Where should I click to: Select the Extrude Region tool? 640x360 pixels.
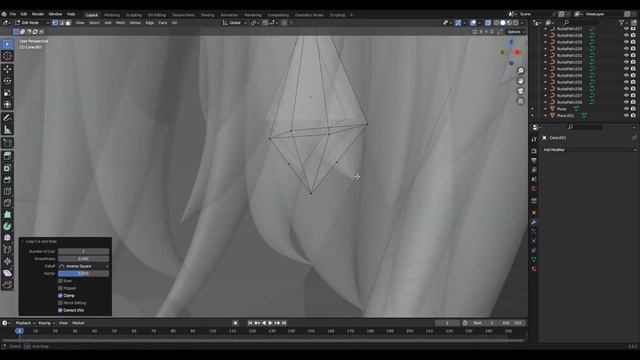click(7, 156)
